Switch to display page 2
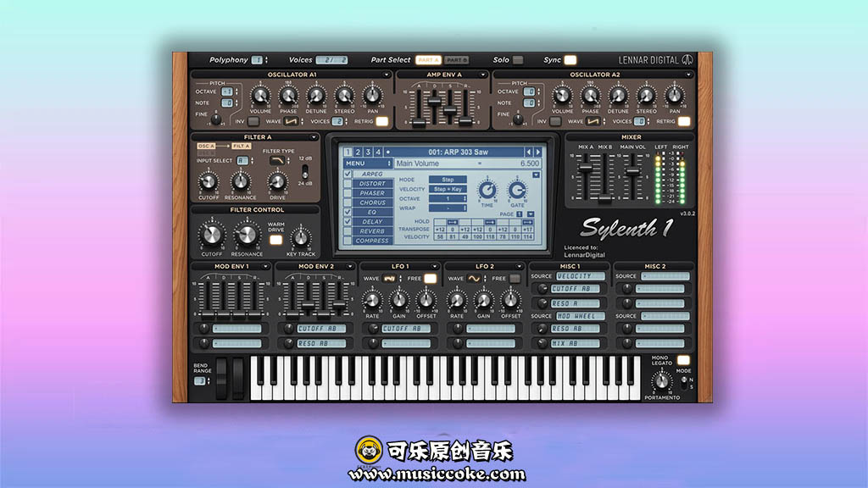Screen dimensions: 868x488 pos(359,152)
